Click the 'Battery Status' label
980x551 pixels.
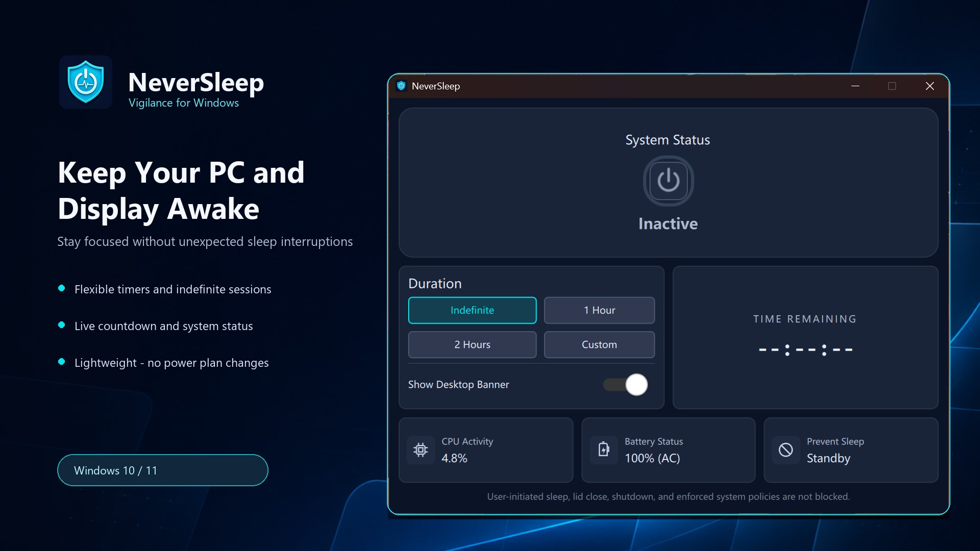pos(654,442)
